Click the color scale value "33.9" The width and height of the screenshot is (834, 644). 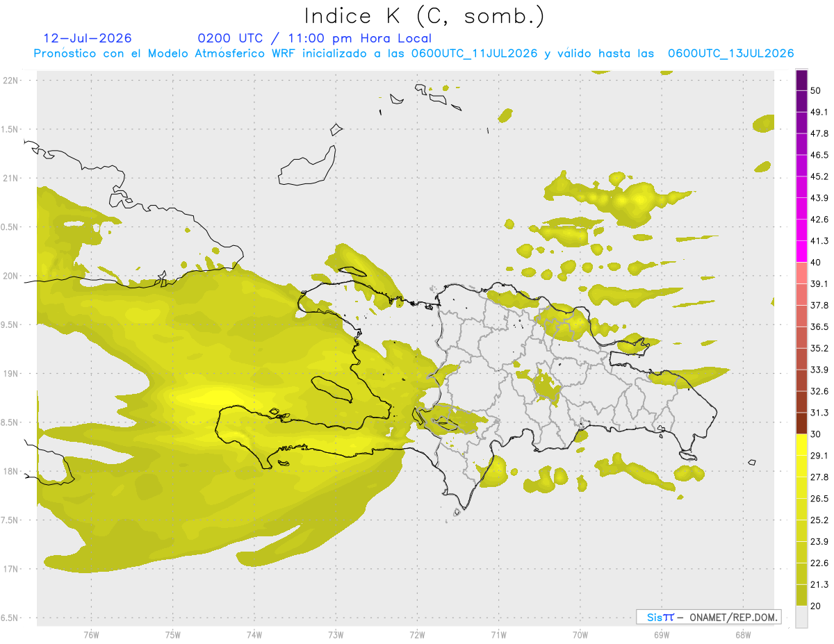[819, 370]
